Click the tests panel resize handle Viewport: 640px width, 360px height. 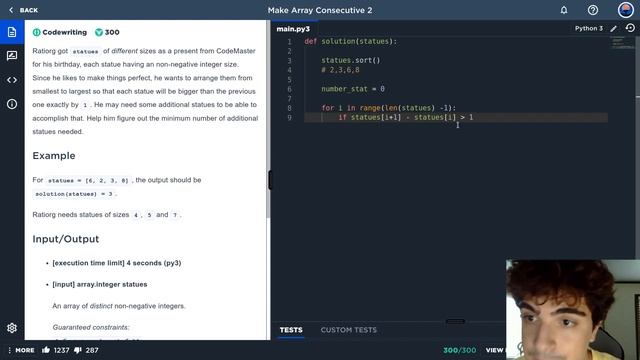(x=455, y=321)
